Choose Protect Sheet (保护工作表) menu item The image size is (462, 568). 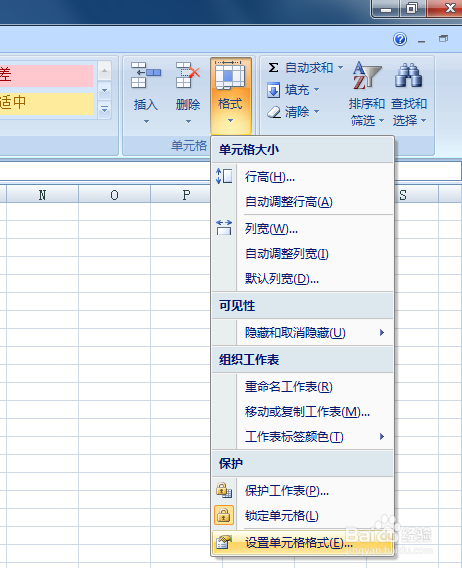point(303,490)
